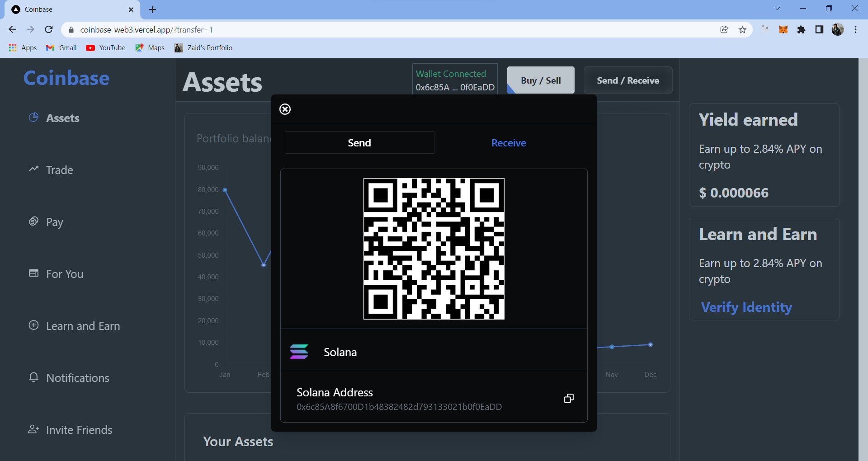Open the YouTube bookmark
The height and width of the screenshot is (461, 868).
click(x=106, y=47)
